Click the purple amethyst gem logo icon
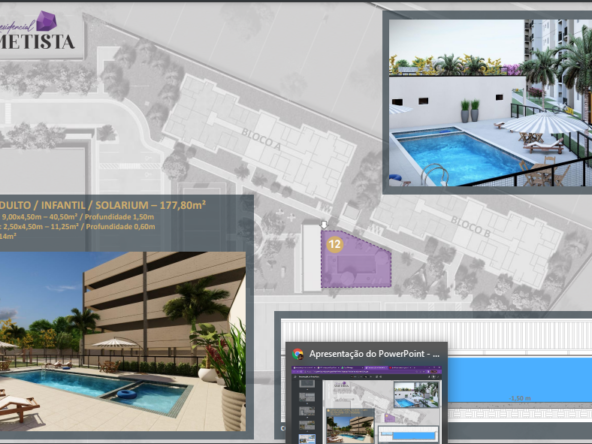 point(47,21)
